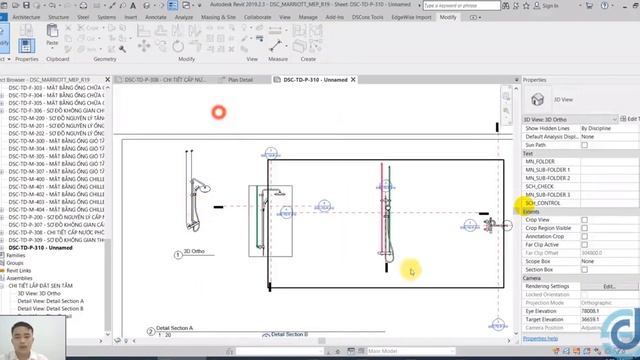Click the Measure Between Two References icon
The height and width of the screenshot is (360, 640).
pyautogui.click(x=276, y=45)
